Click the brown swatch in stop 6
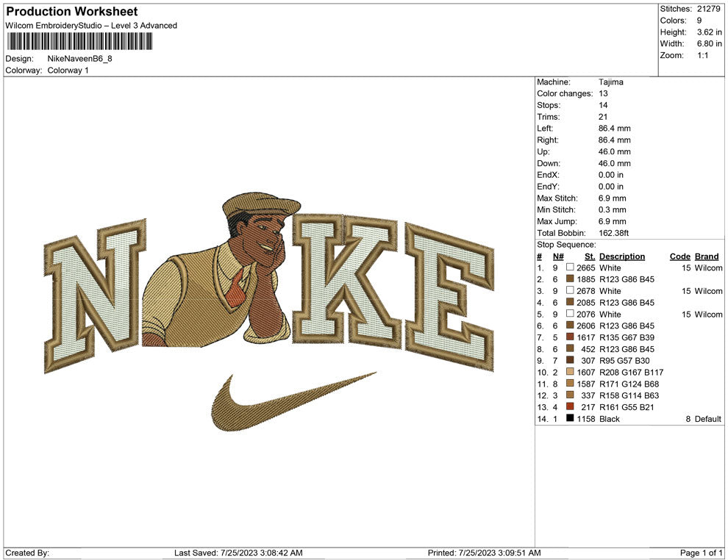Screen dimensions: 728x560 click(570, 326)
